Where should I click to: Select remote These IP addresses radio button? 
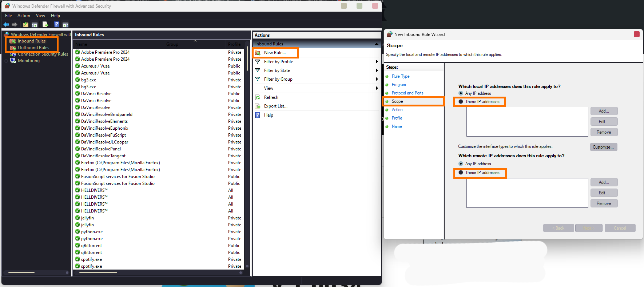[x=461, y=173]
